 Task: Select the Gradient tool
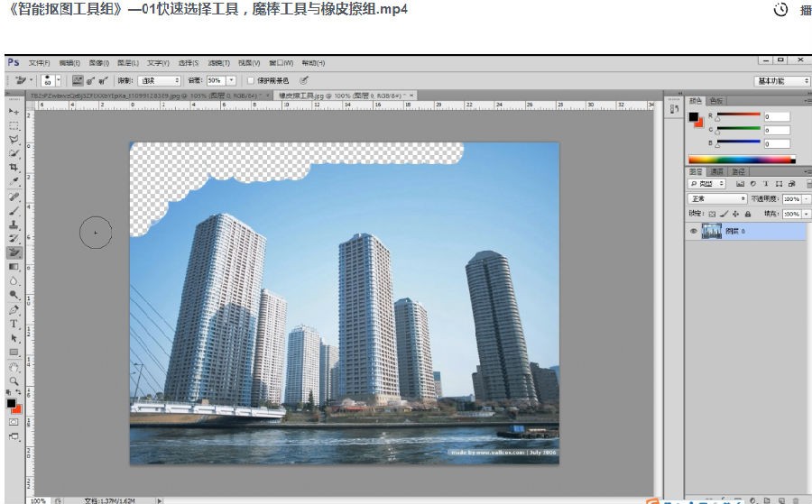[14, 267]
